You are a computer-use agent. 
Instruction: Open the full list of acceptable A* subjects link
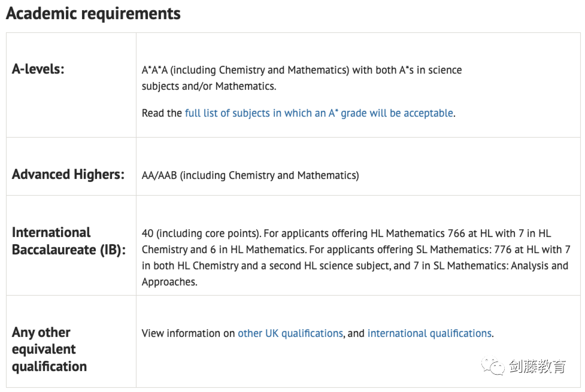pyautogui.click(x=319, y=113)
